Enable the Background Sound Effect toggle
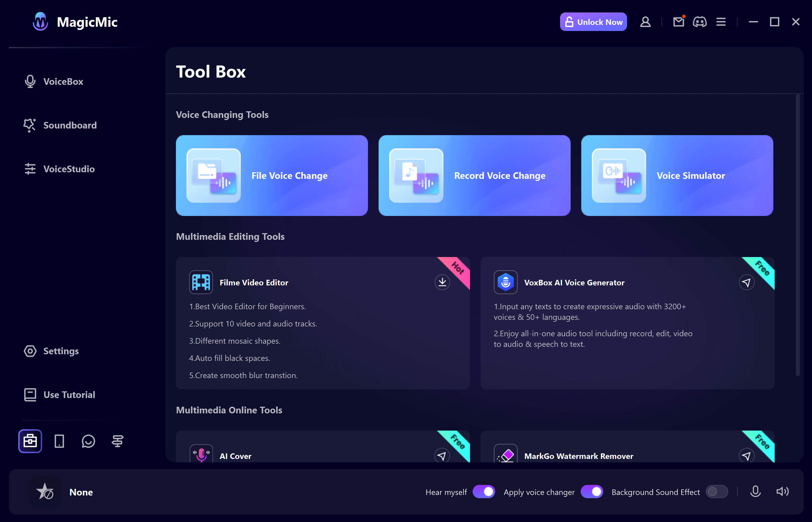812x522 pixels. (x=716, y=491)
